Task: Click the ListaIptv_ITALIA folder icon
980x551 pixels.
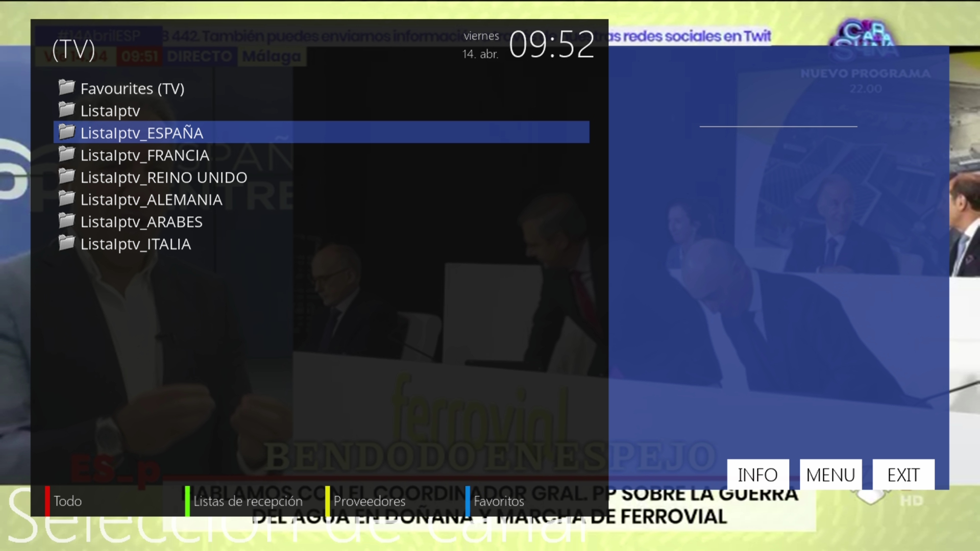Action: click(x=66, y=243)
